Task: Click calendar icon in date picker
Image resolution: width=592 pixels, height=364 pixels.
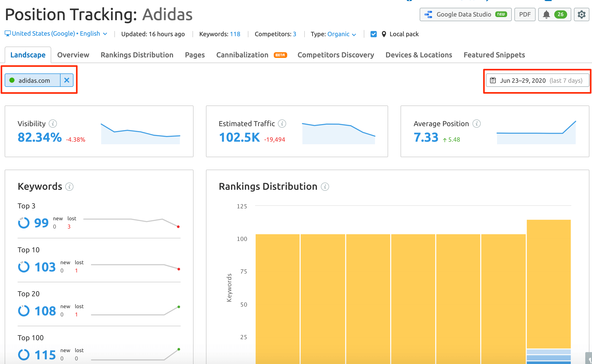Action: tap(493, 80)
